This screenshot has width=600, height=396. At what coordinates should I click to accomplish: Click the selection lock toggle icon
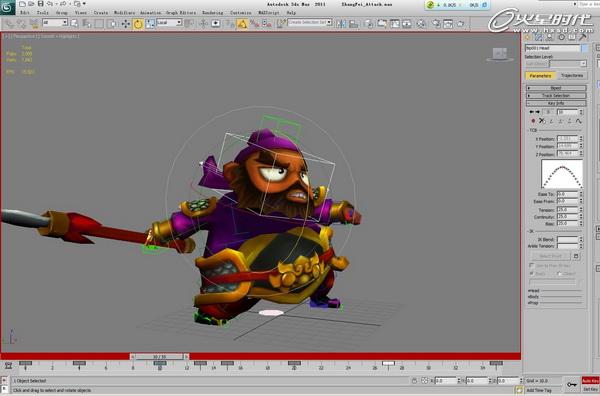(414, 381)
